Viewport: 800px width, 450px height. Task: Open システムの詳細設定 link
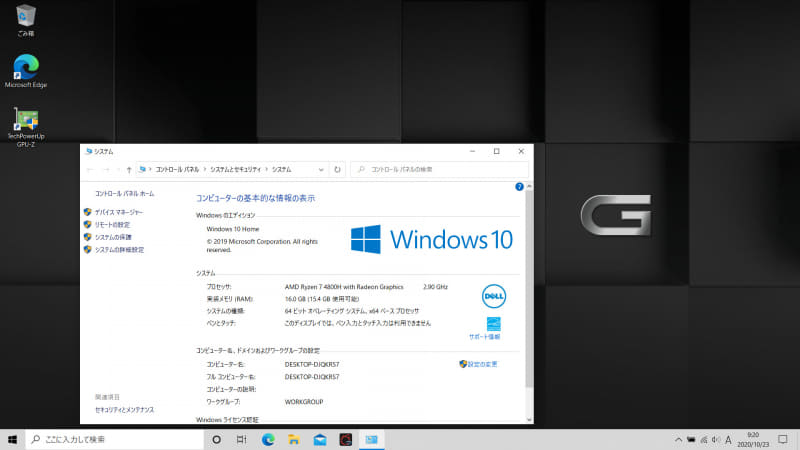119,250
